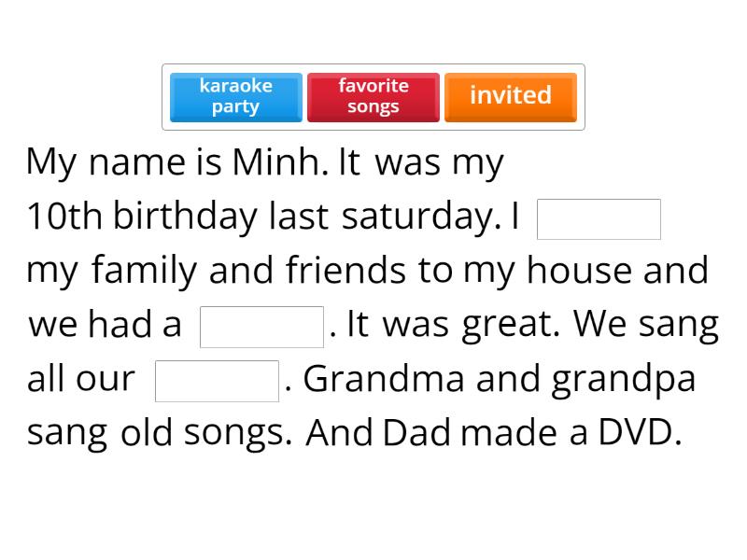Select the word "DVD" ending the passage

click(x=638, y=433)
